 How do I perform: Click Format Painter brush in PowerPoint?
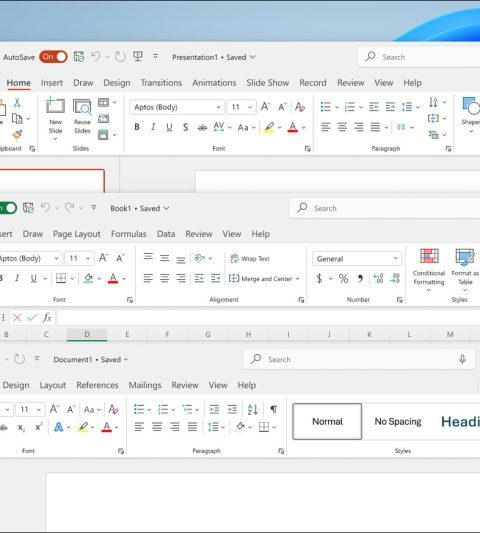tap(17, 135)
